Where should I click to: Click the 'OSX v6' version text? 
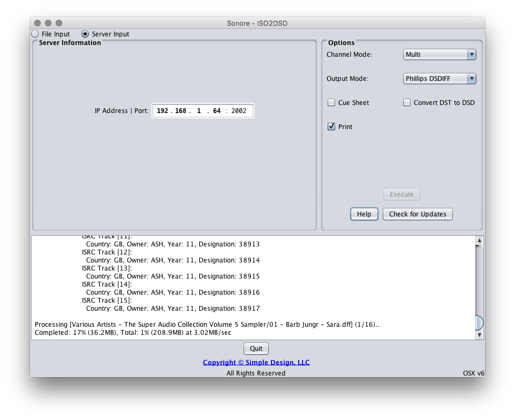[474, 373]
